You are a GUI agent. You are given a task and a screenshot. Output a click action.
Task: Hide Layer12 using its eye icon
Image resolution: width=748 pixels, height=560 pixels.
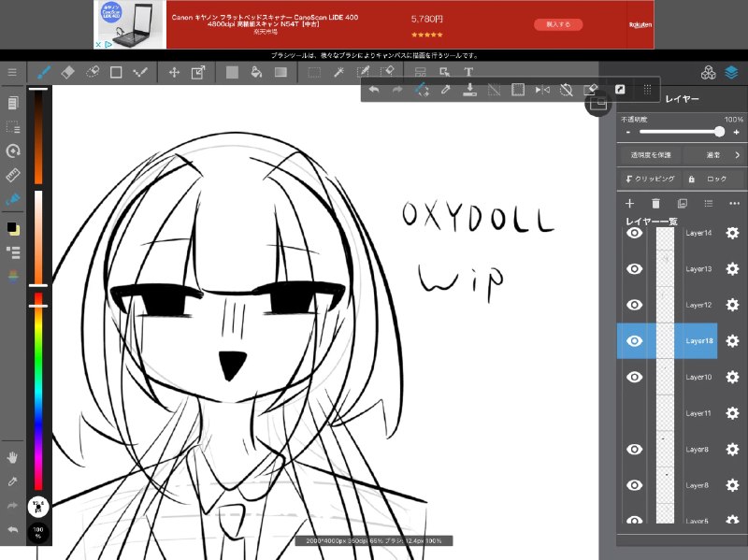635,305
